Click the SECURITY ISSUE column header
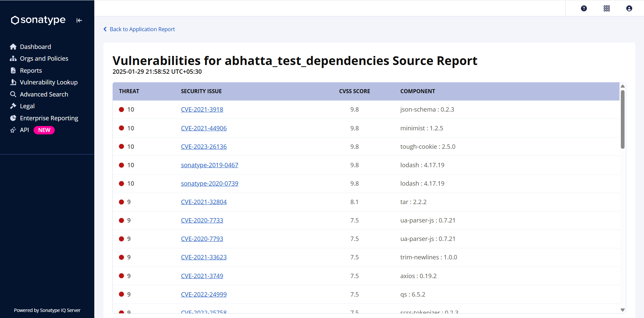644x318 pixels. (201, 91)
